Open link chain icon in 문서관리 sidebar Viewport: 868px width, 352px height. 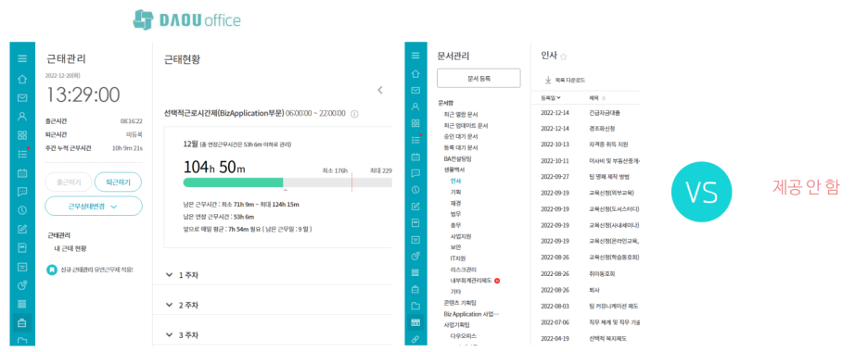click(415, 339)
